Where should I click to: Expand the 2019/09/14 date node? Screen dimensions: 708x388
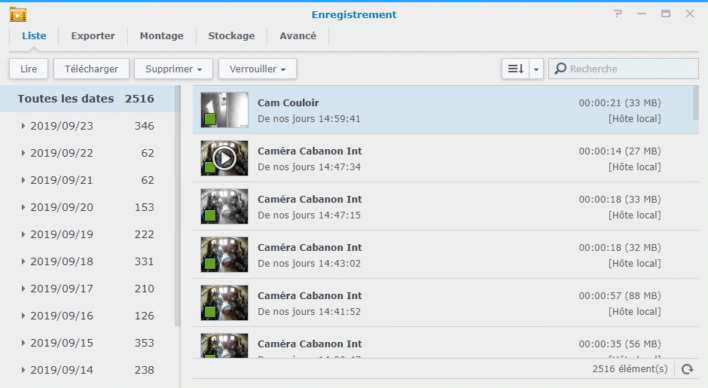click(23, 370)
